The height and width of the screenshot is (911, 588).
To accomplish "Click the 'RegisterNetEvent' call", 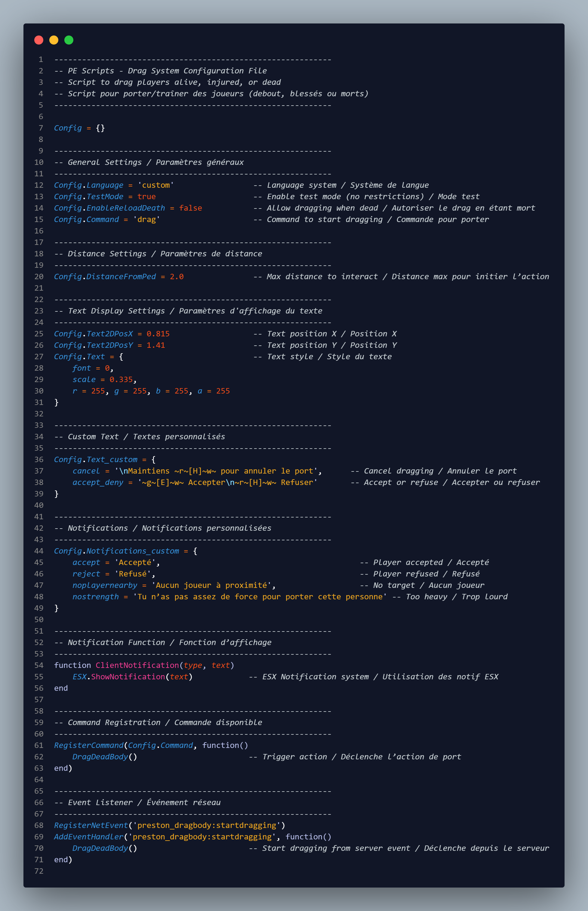I will tap(91, 825).
